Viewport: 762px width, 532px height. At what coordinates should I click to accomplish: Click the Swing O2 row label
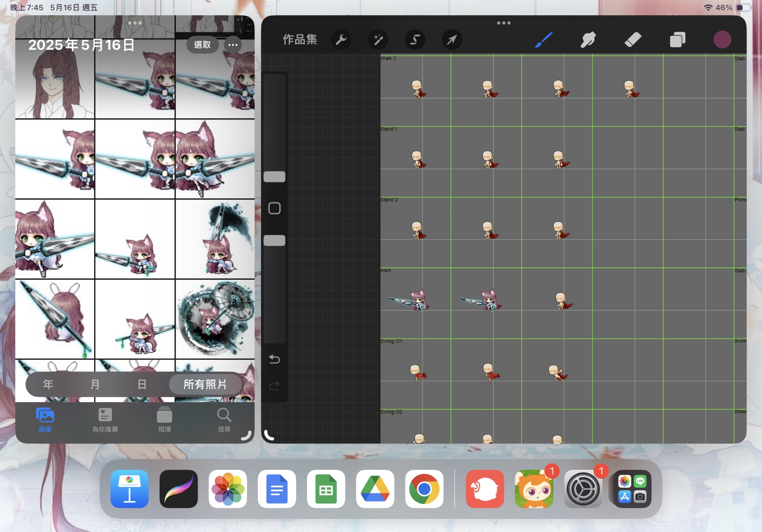(391, 412)
